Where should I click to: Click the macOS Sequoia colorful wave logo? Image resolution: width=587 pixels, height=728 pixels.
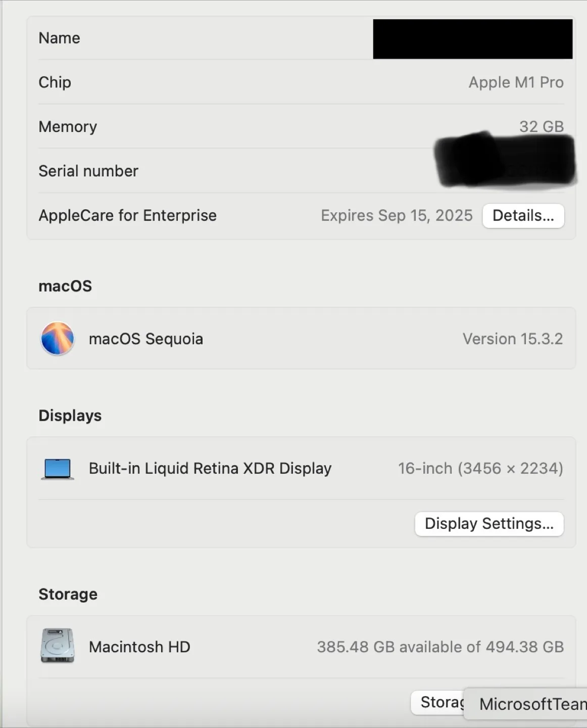[x=57, y=339]
